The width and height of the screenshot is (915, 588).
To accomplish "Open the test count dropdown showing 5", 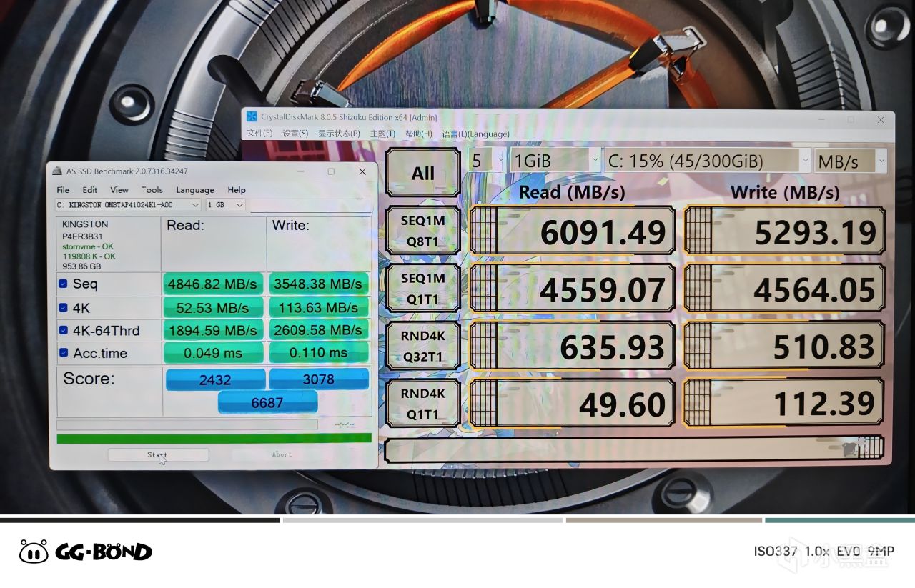I will click(487, 161).
